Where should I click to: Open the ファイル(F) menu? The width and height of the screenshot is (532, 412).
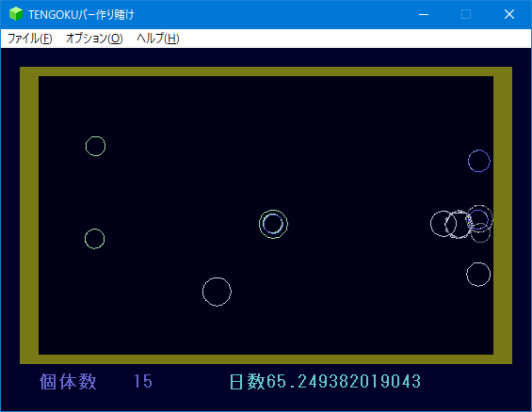click(30, 39)
